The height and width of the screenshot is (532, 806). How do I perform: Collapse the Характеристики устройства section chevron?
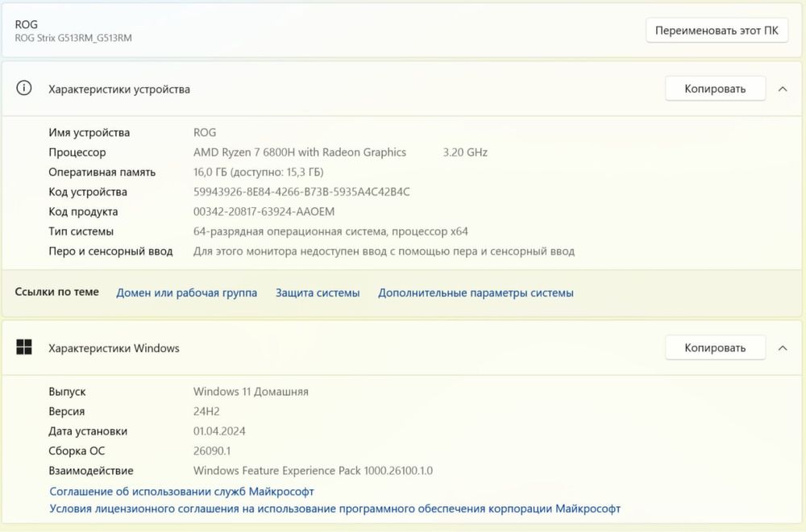(x=782, y=89)
